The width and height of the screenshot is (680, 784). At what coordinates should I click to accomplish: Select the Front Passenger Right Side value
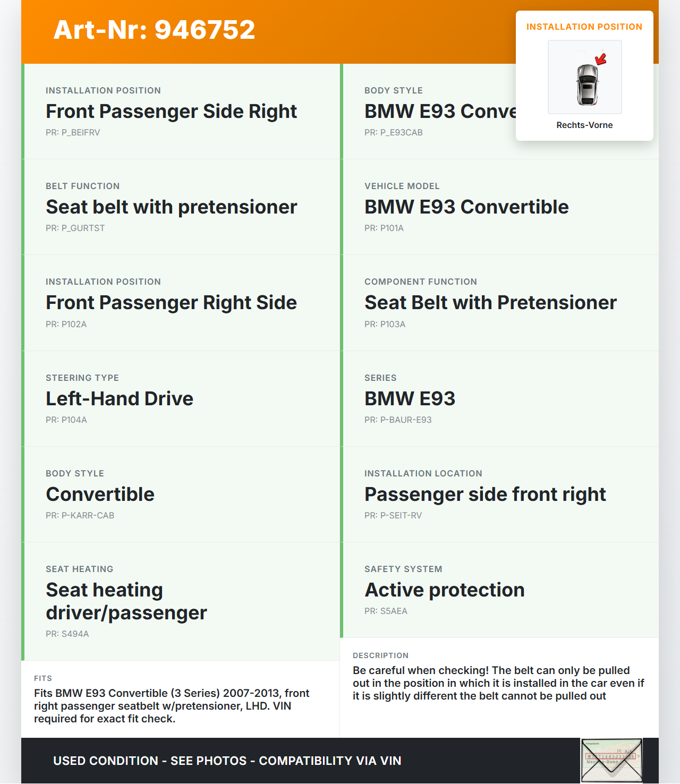[171, 303]
